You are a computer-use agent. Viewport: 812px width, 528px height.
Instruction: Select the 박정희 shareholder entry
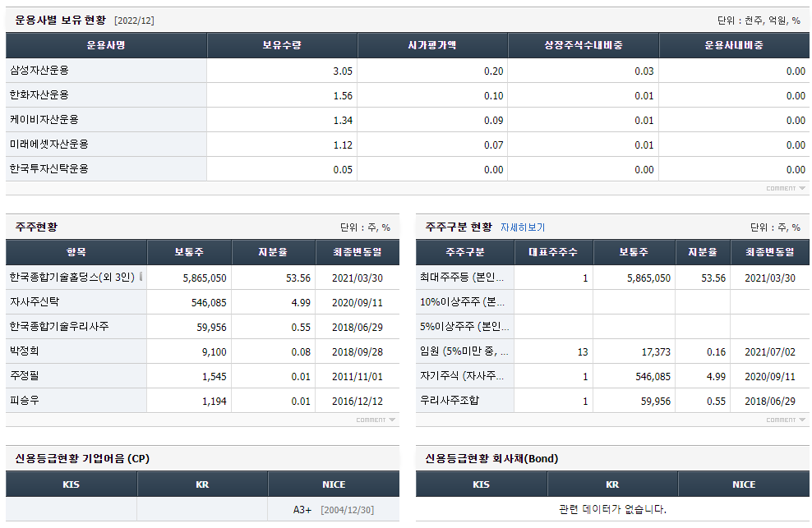tap(27, 352)
